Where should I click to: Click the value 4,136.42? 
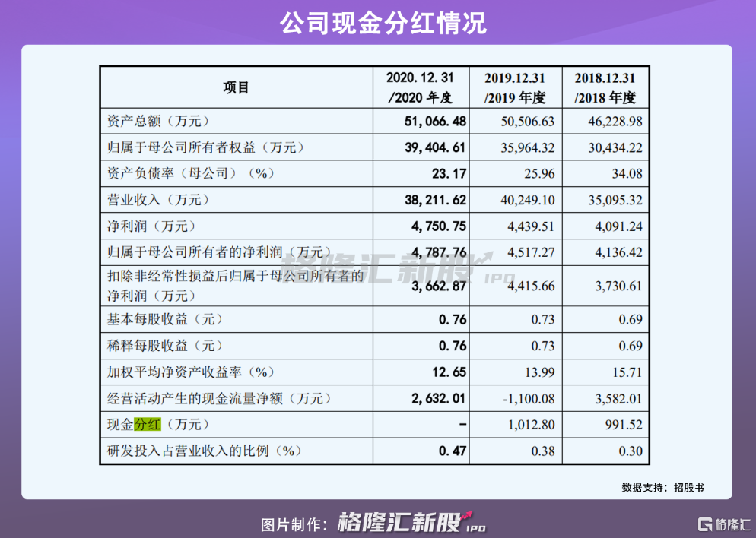point(618,252)
